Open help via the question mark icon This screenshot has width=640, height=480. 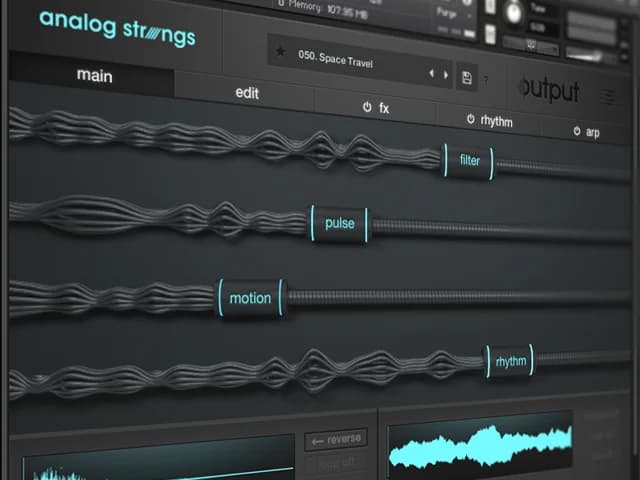point(487,79)
